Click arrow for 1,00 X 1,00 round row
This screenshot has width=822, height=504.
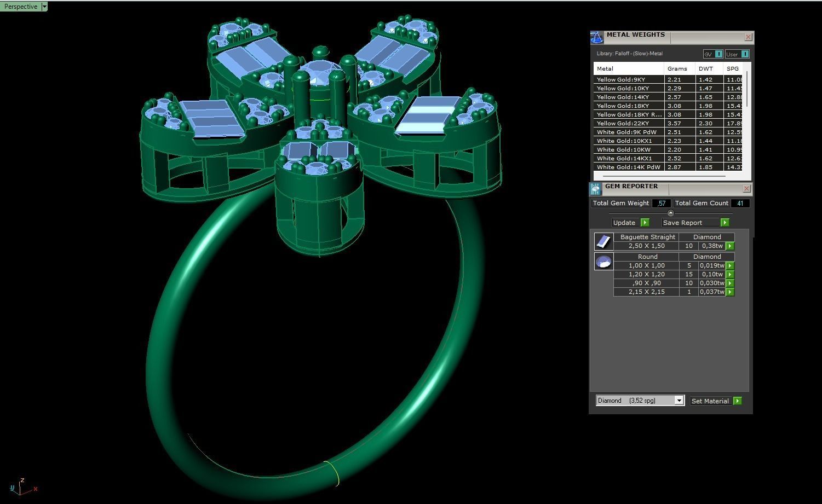click(x=729, y=266)
